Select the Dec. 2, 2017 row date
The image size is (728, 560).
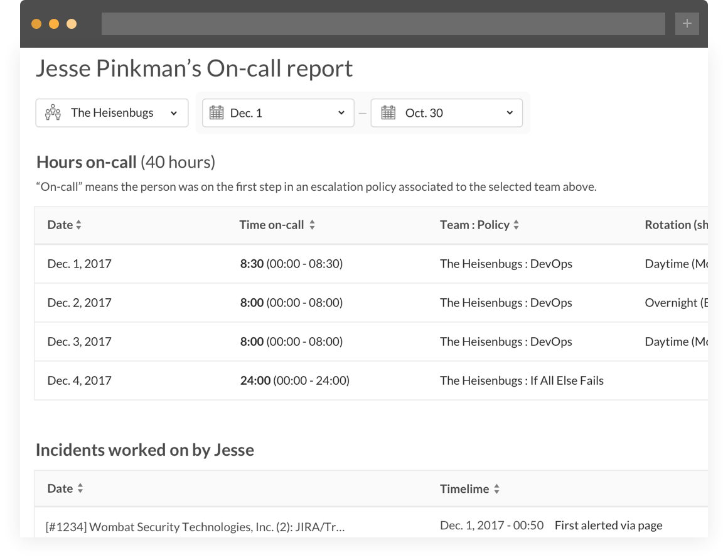80,303
